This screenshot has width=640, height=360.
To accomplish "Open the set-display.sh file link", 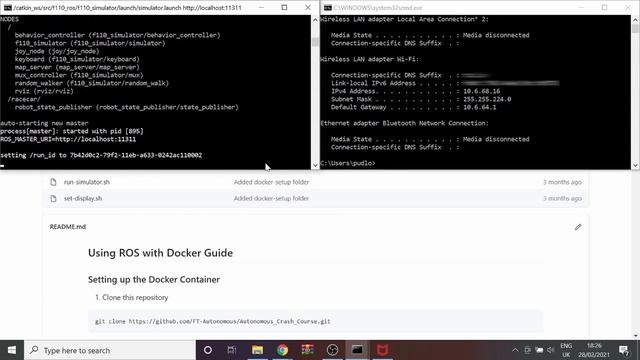I will (x=83, y=198).
